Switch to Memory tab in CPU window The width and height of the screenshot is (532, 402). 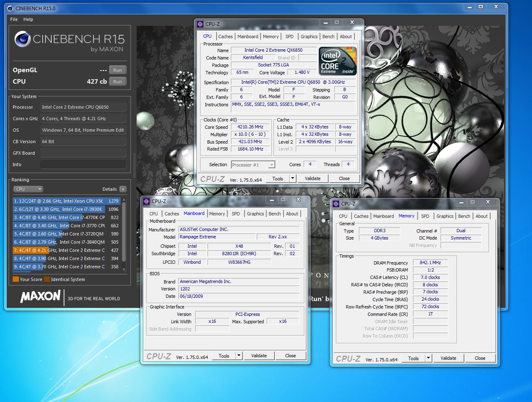tap(271, 37)
